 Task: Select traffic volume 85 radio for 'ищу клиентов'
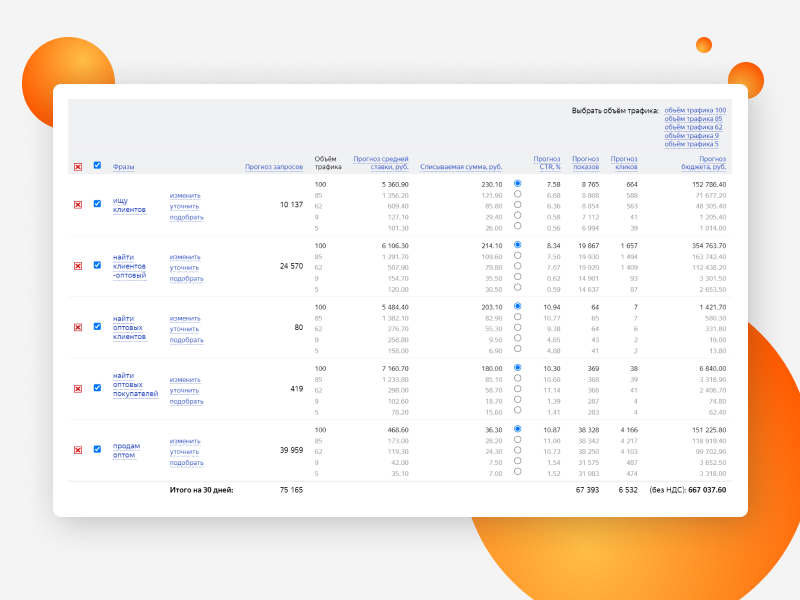517,194
